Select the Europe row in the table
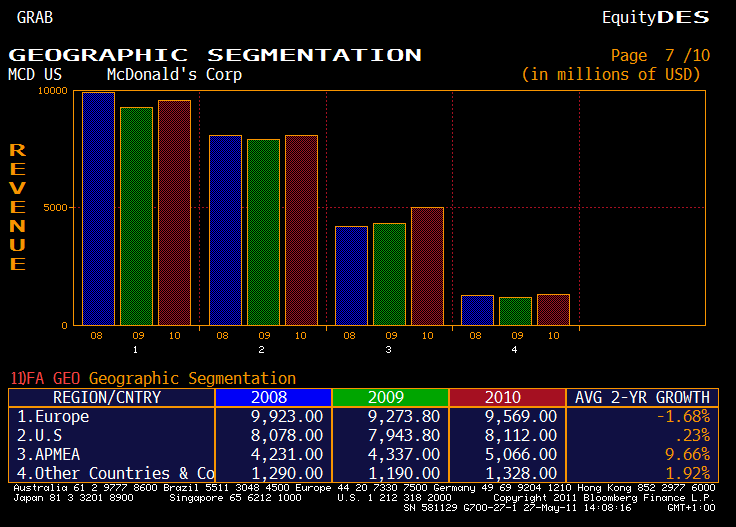The width and height of the screenshot is (736, 527). click(53, 417)
